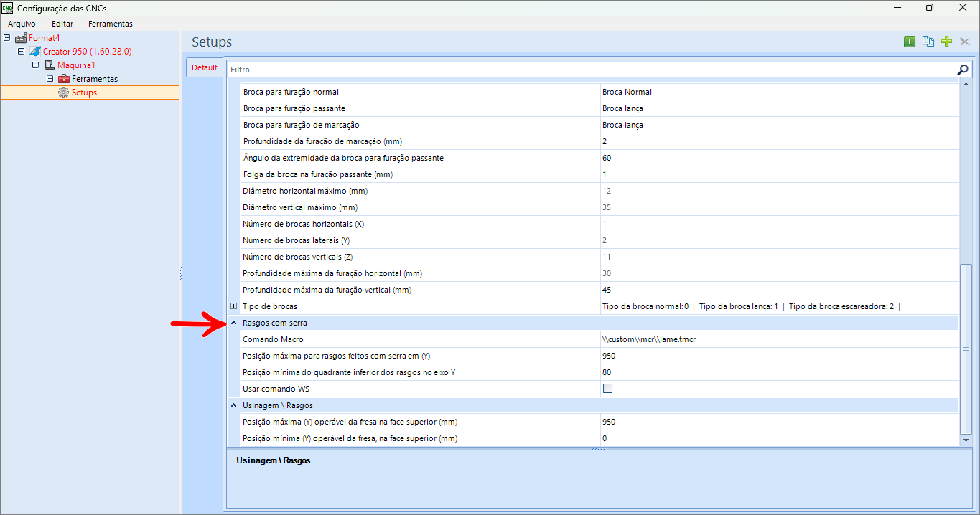Collapse the Maquina1 tree node
Viewport: 980px width, 515px height.
point(36,65)
